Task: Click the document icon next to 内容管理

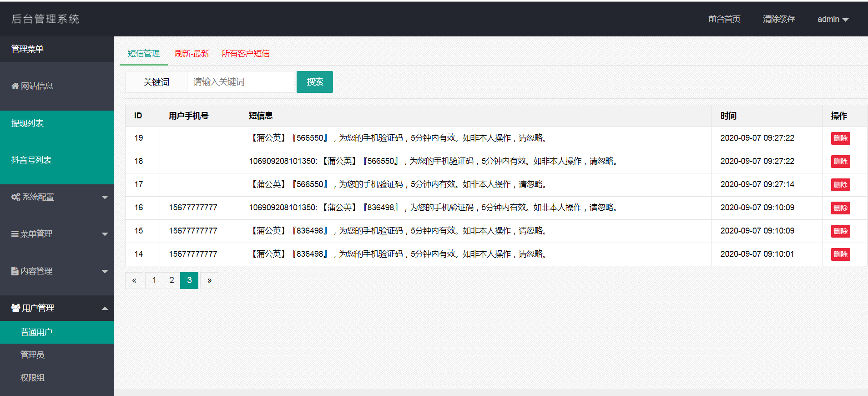Action: click(x=15, y=271)
